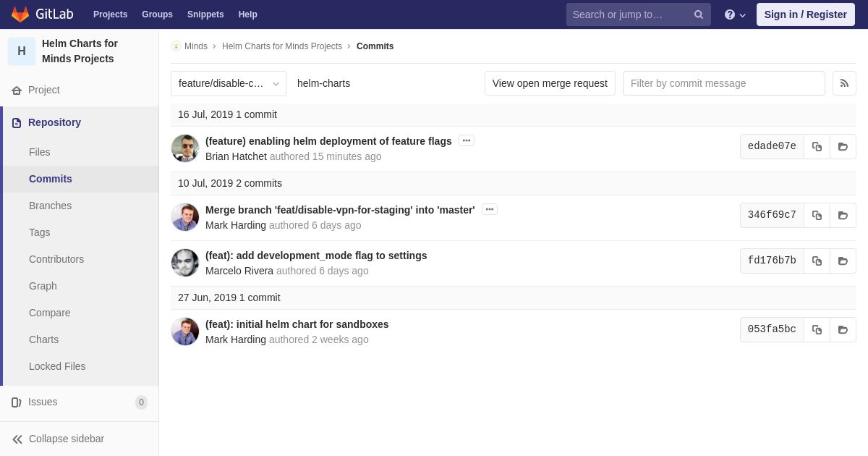Image resolution: width=868 pixels, height=456 pixels.
Task: Copy commit SHA 053fa5bc
Action: coord(817,329)
